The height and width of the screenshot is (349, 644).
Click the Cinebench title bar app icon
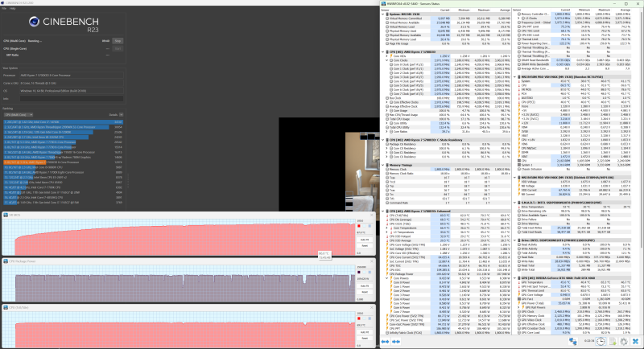pyautogui.click(x=3, y=2)
